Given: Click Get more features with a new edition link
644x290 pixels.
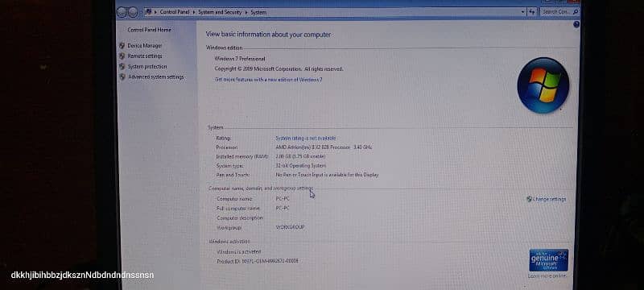Looking at the screenshot, I should coord(269,79).
